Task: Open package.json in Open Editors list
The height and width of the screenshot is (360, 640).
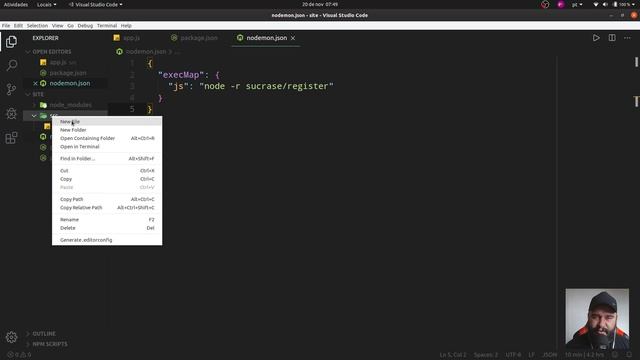Action: [x=68, y=73]
